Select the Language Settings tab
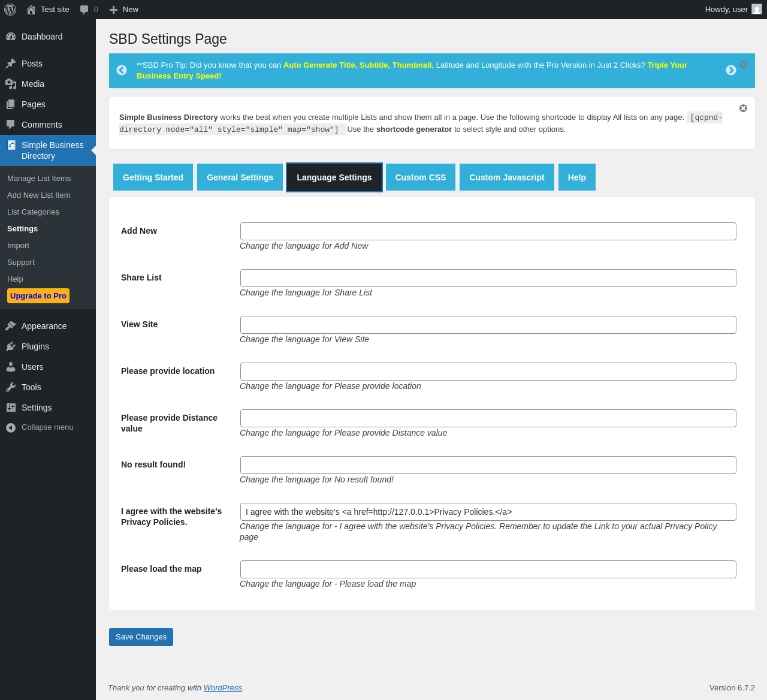This screenshot has width=767, height=700. pyautogui.click(x=334, y=177)
